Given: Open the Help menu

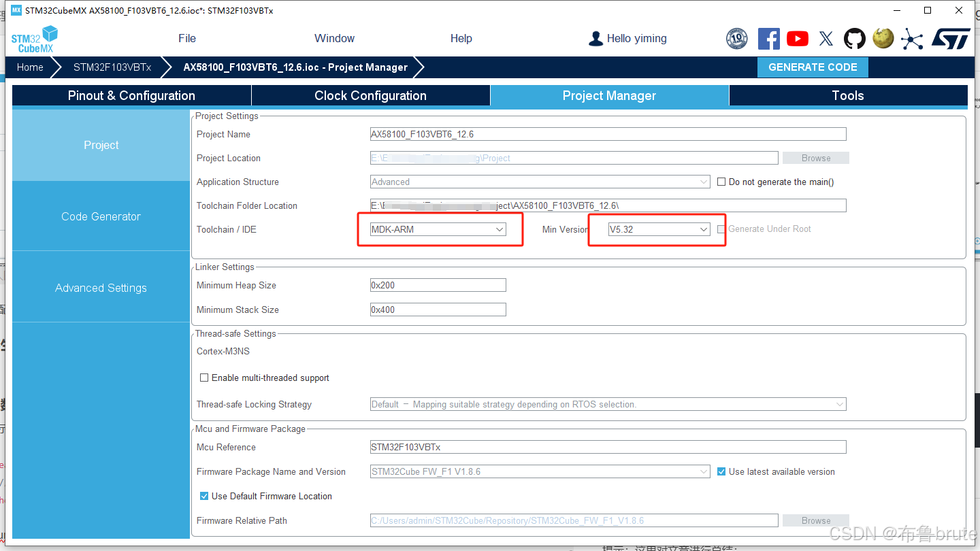Looking at the screenshot, I should (x=461, y=38).
